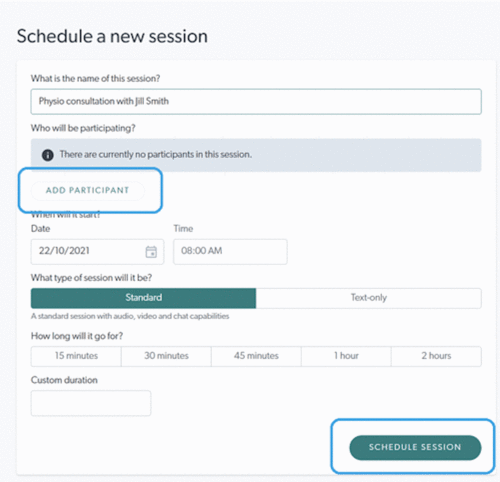Select the Standard session type

[x=143, y=298]
